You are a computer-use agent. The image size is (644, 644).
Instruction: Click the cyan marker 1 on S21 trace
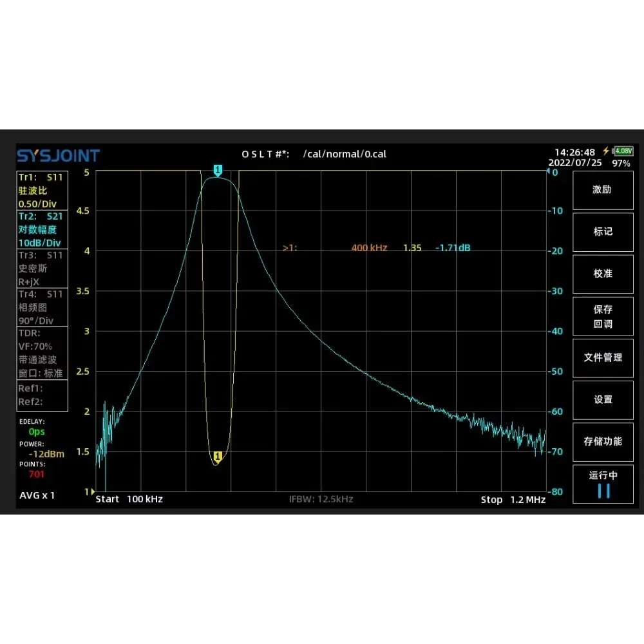[x=218, y=170]
